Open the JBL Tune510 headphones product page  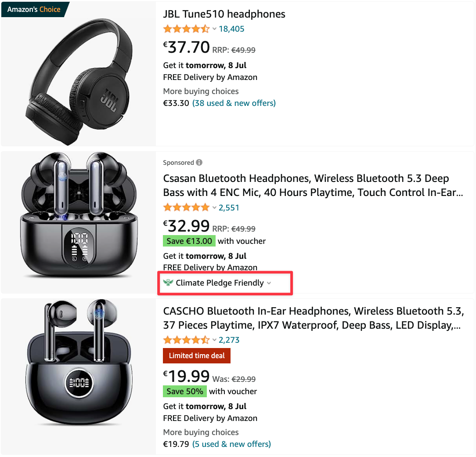click(224, 14)
